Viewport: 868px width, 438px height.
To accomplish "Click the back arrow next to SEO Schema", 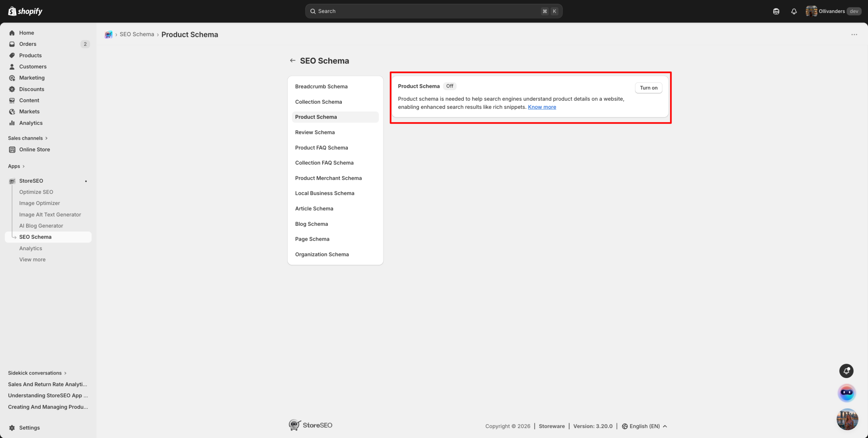I will pos(293,60).
